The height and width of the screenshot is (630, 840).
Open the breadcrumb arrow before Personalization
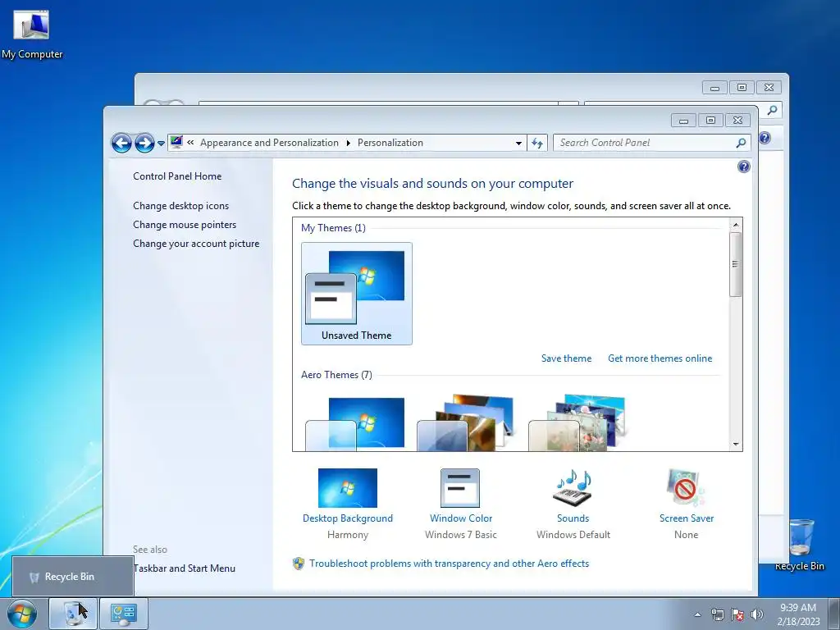pyautogui.click(x=348, y=143)
